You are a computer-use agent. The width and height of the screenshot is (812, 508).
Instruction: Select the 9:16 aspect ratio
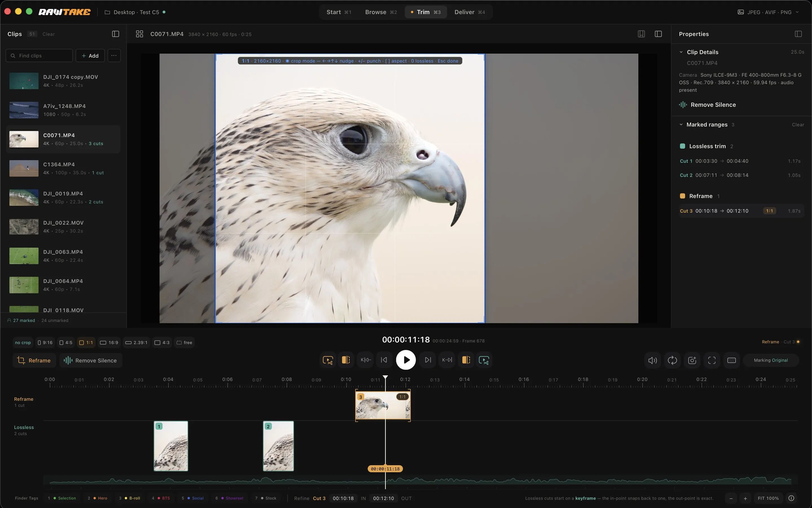click(45, 343)
